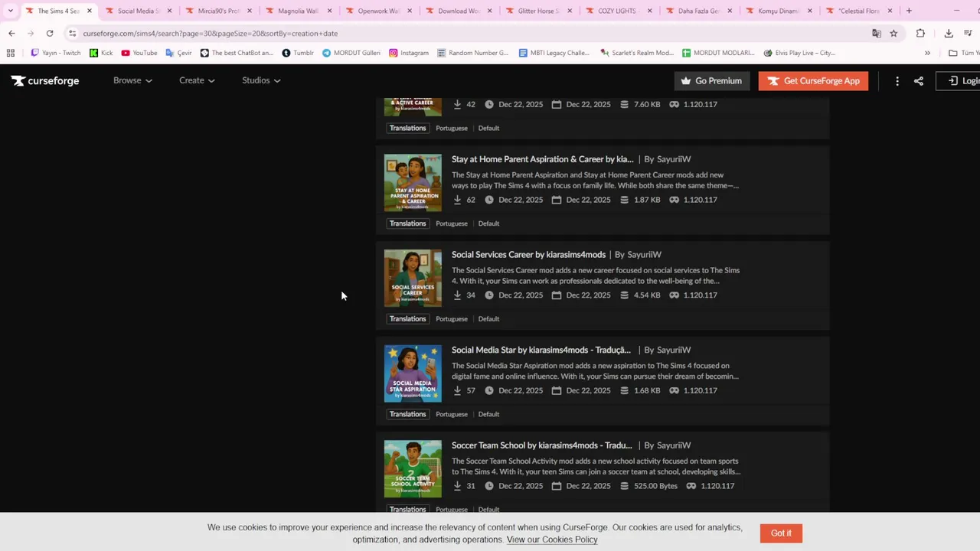Dismiss cookies with Got it button
Viewport: 980px width, 551px height.
[781, 533]
